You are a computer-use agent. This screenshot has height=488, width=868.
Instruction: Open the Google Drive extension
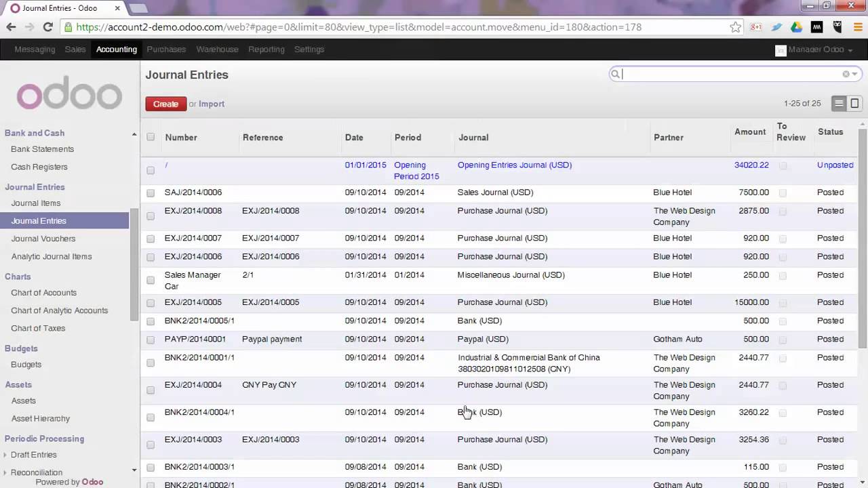[797, 27]
